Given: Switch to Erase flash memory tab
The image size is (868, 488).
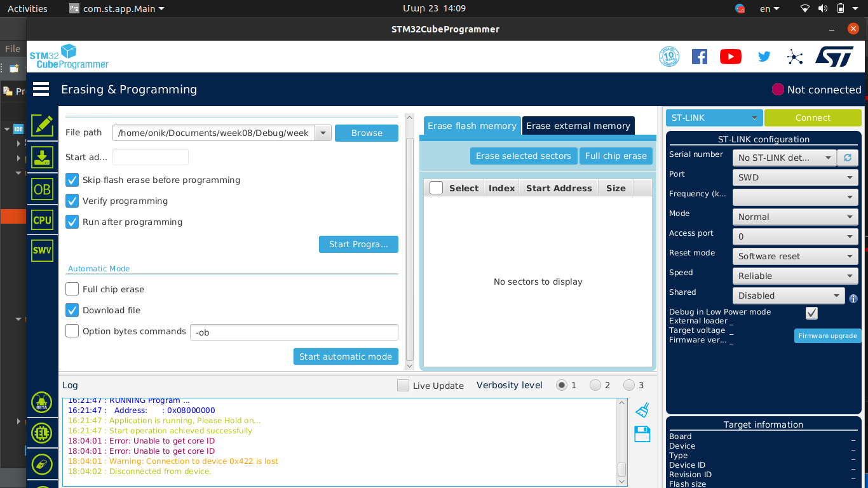Looking at the screenshot, I should click(472, 126).
